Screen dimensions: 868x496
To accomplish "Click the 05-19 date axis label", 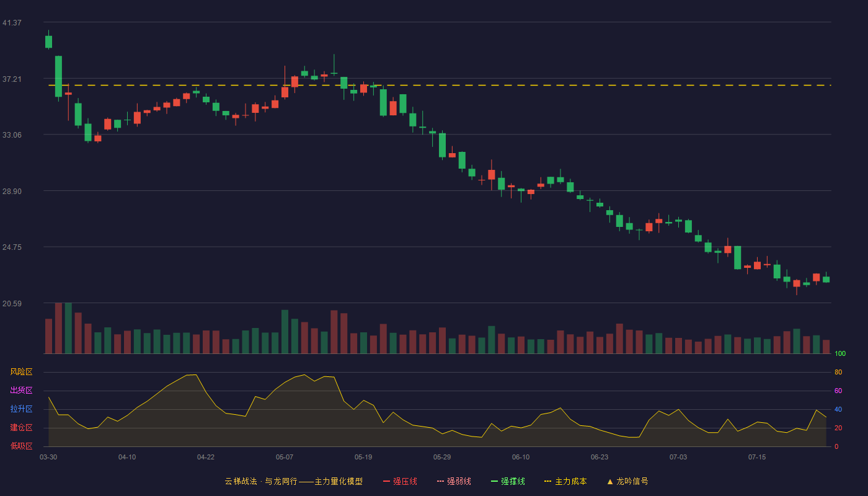I will coord(363,457).
